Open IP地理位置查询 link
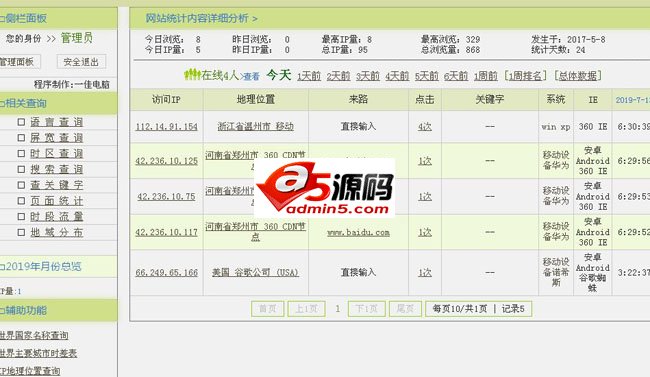 click(x=30, y=371)
